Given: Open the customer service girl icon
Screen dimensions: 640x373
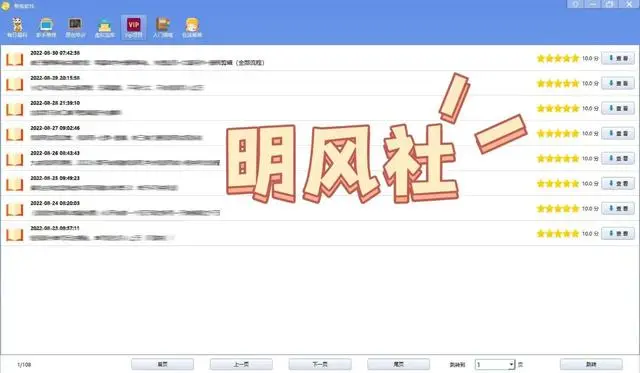Looking at the screenshot, I should 192,27.
